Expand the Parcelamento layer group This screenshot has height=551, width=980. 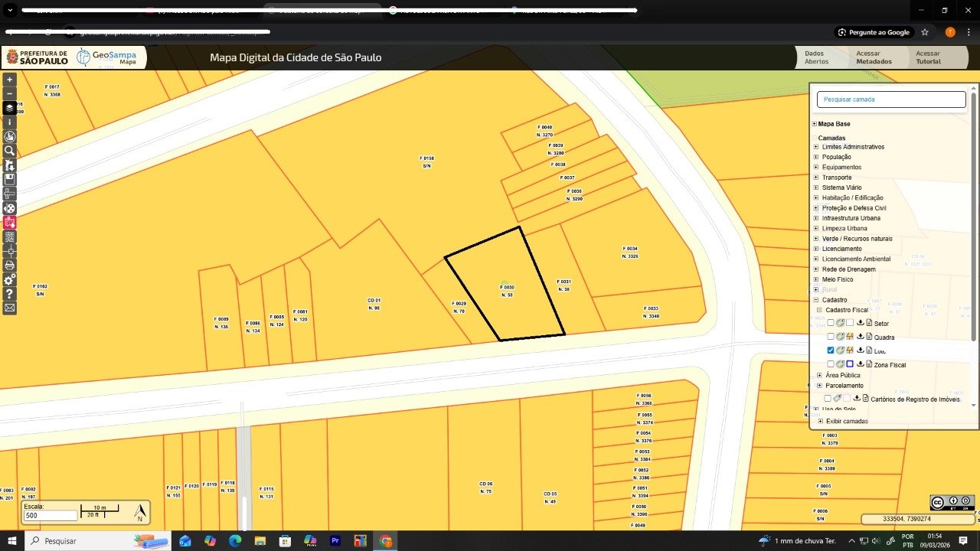coord(819,386)
